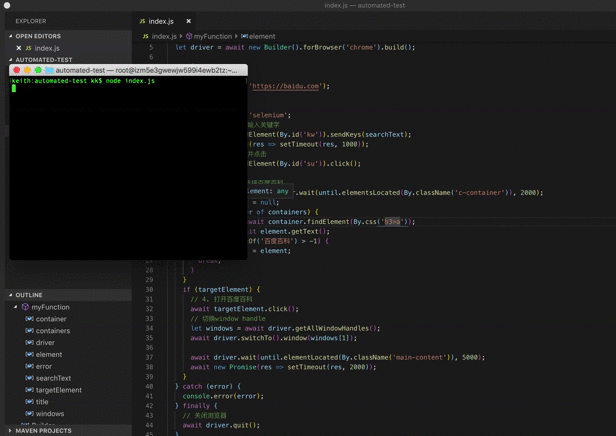Click the JS file icon on index.js tab
The image size is (616, 436).
pyautogui.click(x=143, y=21)
